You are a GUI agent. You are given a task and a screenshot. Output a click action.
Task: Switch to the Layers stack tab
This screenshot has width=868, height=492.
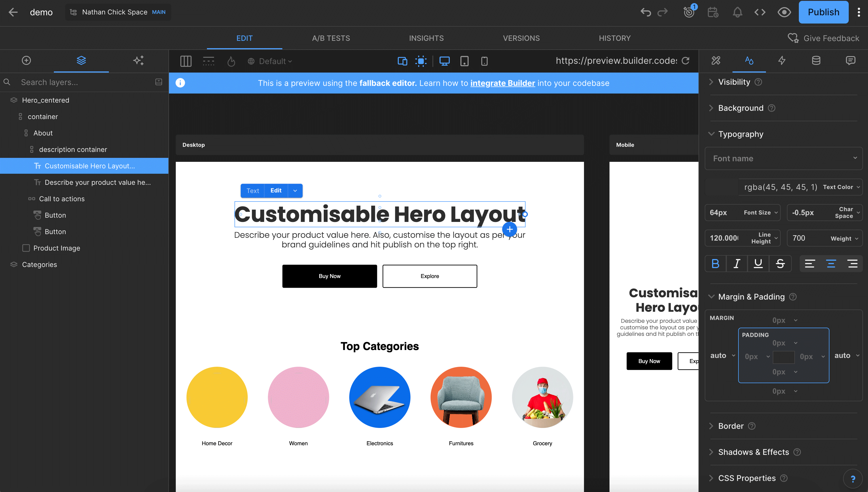pyautogui.click(x=81, y=60)
